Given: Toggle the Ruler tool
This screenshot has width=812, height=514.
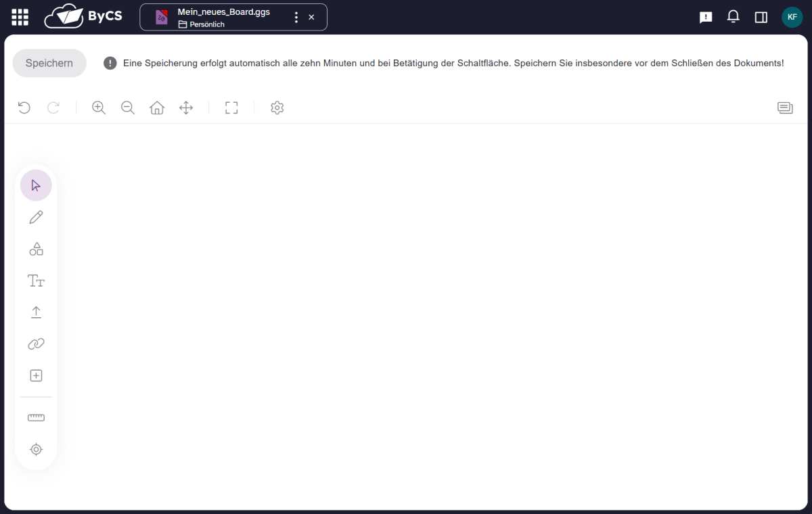Looking at the screenshot, I should pos(36,418).
